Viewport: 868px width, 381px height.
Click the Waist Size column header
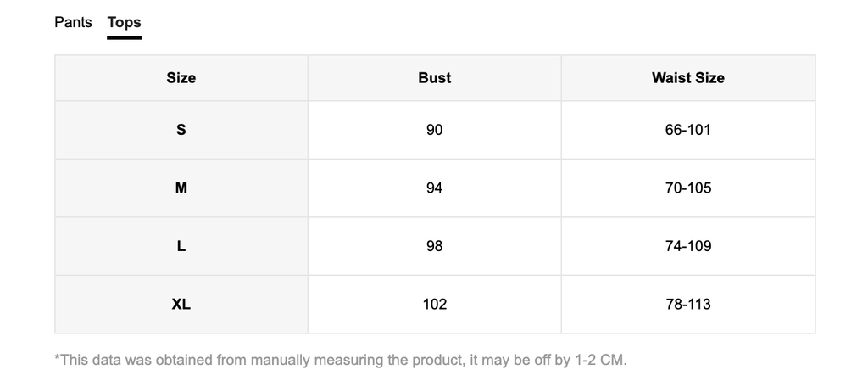pyautogui.click(x=687, y=78)
